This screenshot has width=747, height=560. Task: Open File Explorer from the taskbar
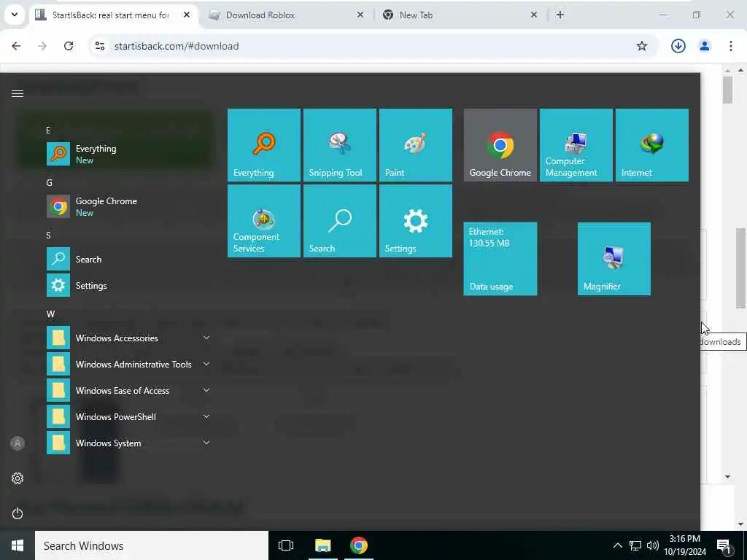coord(322,545)
